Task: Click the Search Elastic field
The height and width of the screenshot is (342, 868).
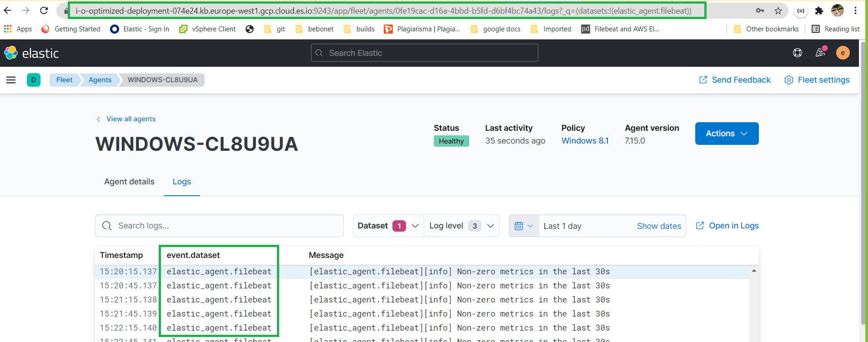Action: pos(425,53)
